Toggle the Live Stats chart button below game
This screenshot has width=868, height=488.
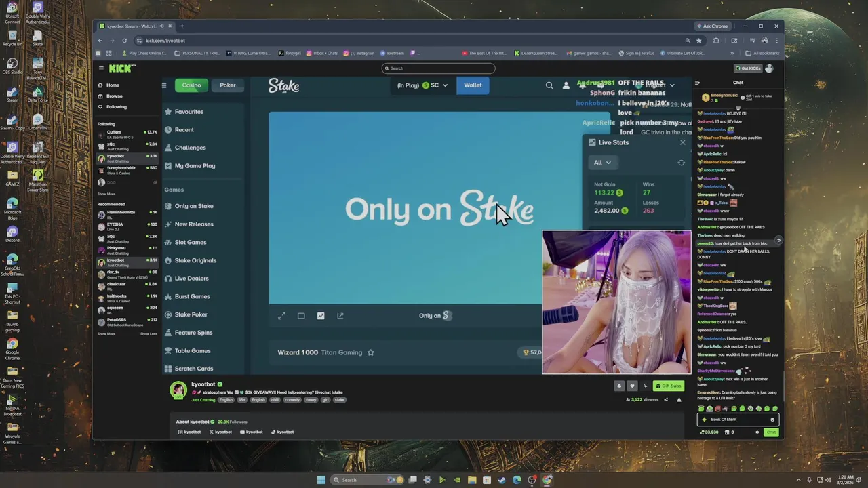coord(321,316)
